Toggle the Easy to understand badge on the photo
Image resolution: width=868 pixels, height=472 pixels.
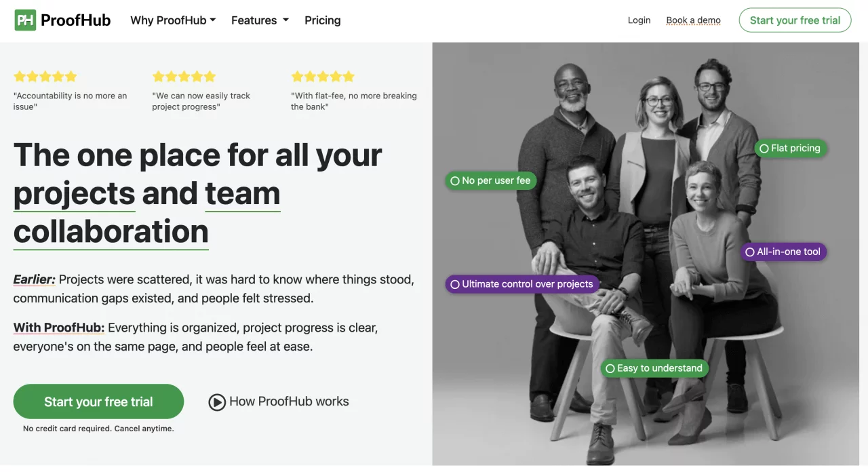point(654,368)
